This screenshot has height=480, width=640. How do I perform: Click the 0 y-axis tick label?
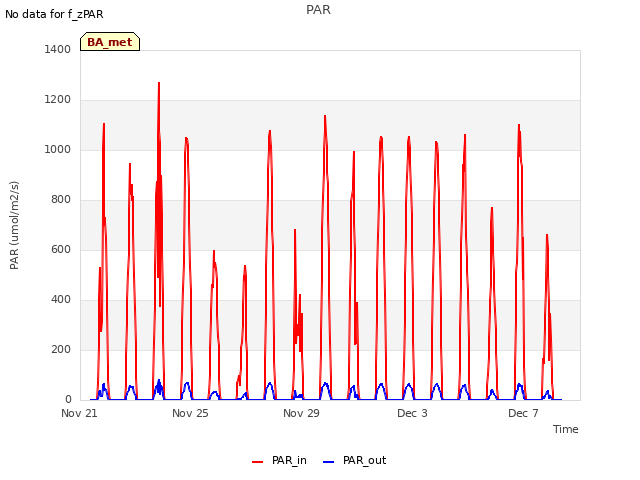(x=68, y=399)
